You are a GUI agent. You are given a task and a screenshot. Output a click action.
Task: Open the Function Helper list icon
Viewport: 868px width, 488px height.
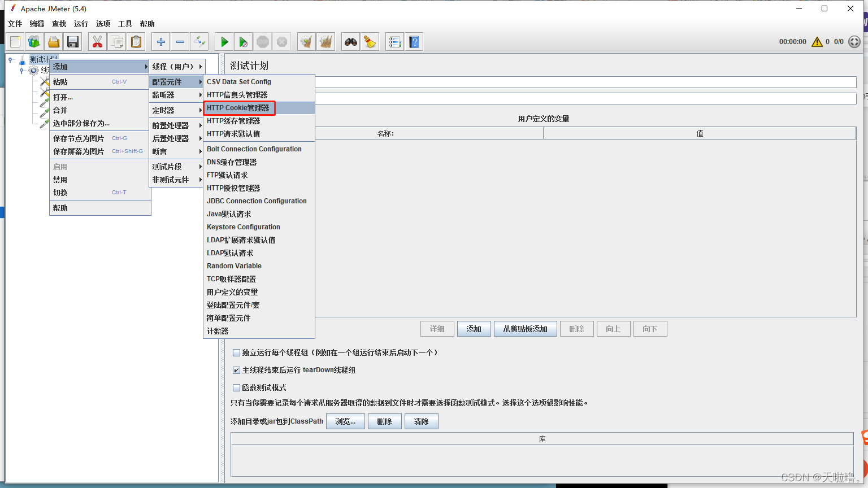pos(394,42)
